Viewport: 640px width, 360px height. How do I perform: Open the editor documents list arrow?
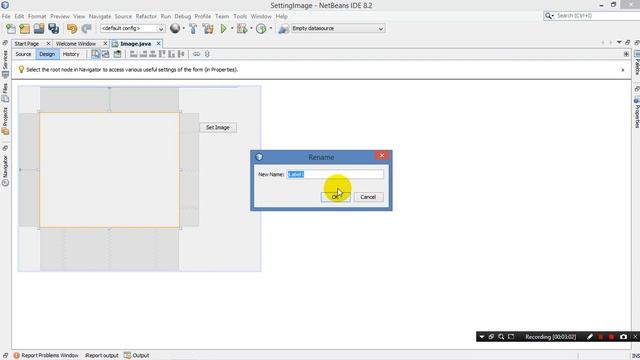(619, 42)
